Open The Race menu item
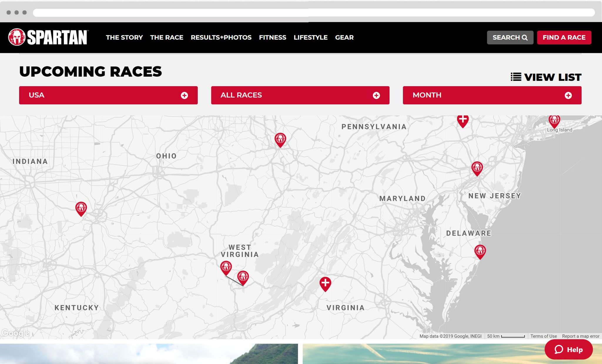The width and height of the screenshot is (602, 364). click(x=167, y=38)
